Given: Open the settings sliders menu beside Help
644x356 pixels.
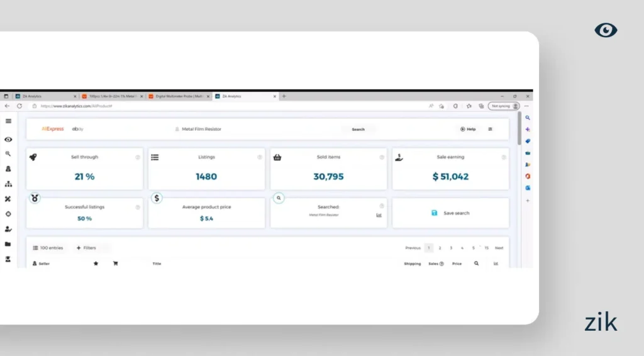Looking at the screenshot, I should click(x=491, y=129).
